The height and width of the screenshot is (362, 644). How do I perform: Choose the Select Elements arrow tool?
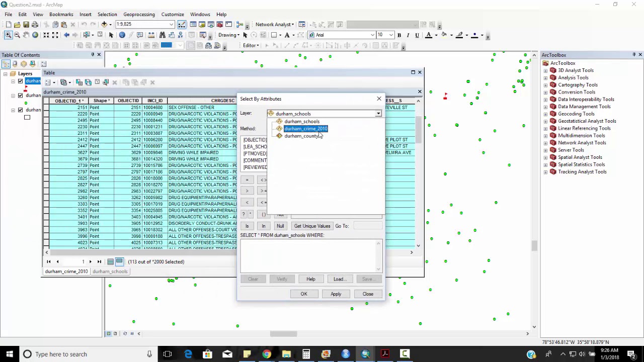coord(111,35)
